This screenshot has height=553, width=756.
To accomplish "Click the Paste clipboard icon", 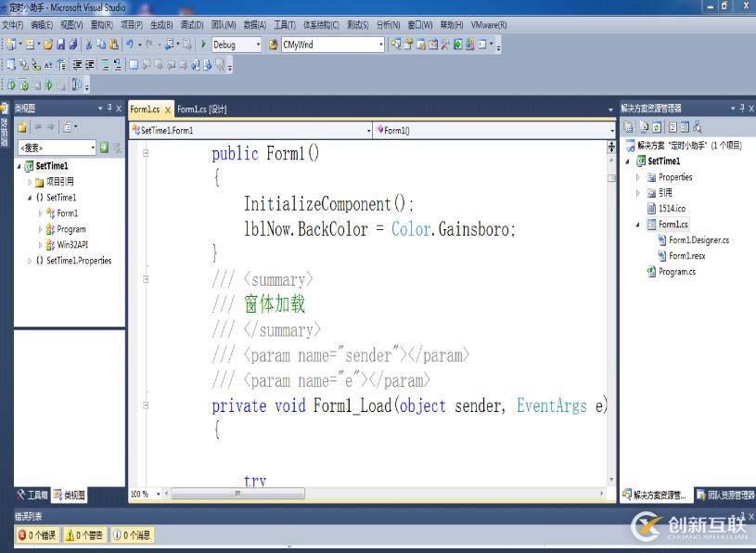I will click(x=114, y=45).
